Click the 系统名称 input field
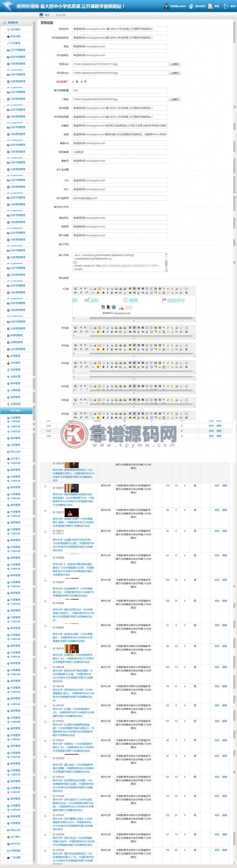The image size is (237, 868). [120, 29]
